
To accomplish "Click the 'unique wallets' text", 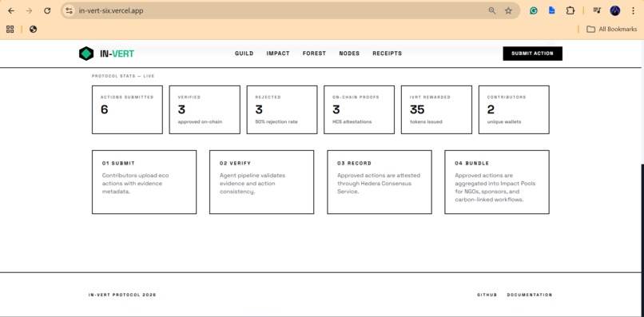I will coord(504,122).
